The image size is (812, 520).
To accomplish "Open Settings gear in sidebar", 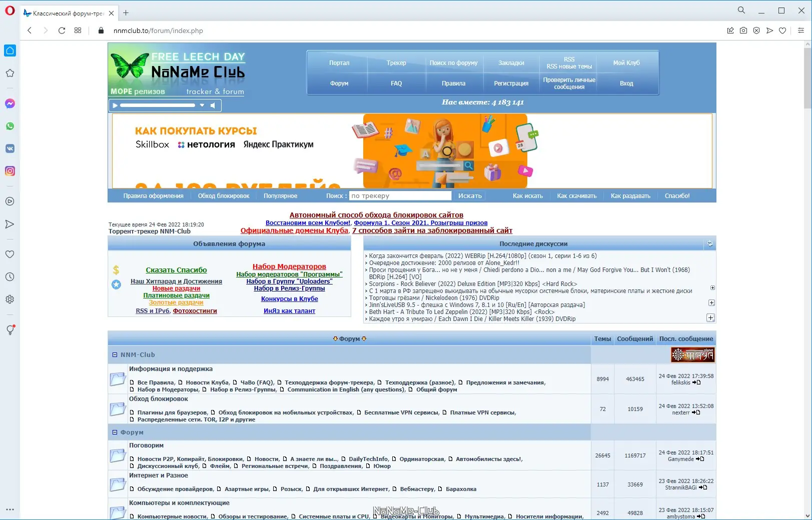I will coord(10,299).
